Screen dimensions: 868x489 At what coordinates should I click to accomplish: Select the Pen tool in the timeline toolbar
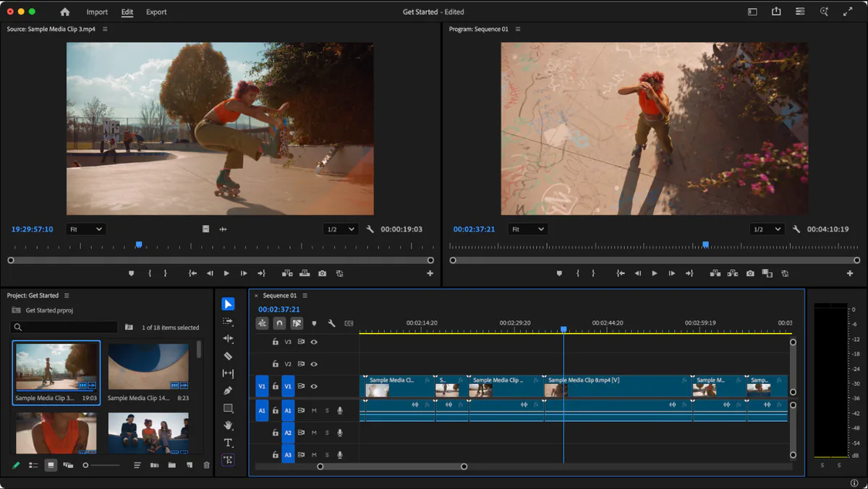coord(228,389)
